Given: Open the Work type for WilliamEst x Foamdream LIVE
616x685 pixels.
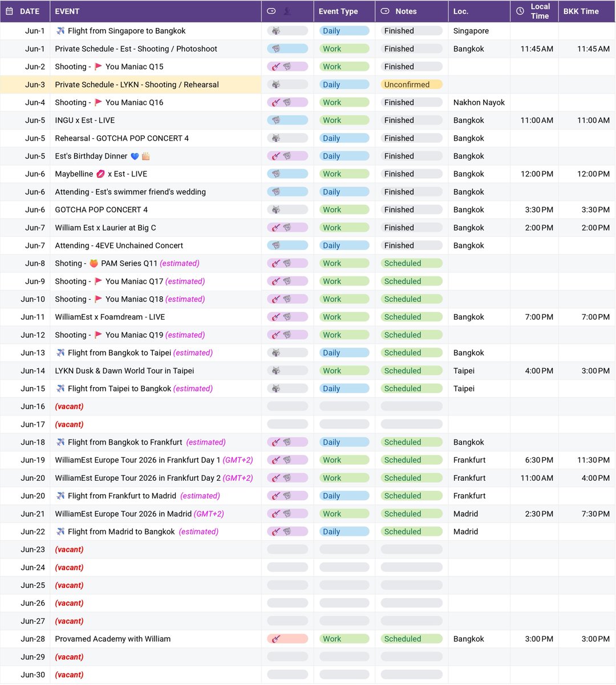Looking at the screenshot, I should click(x=344, y=317).
